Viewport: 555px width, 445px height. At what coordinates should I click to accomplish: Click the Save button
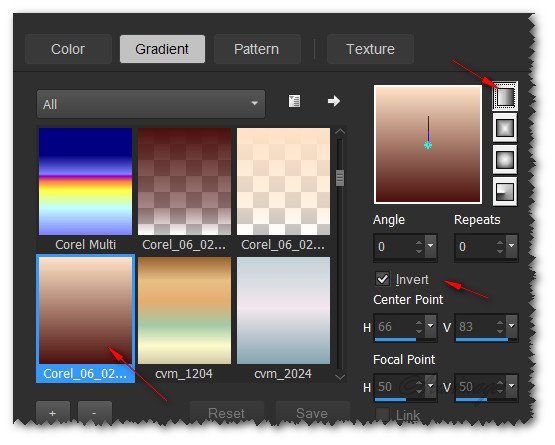coord(312,413)
